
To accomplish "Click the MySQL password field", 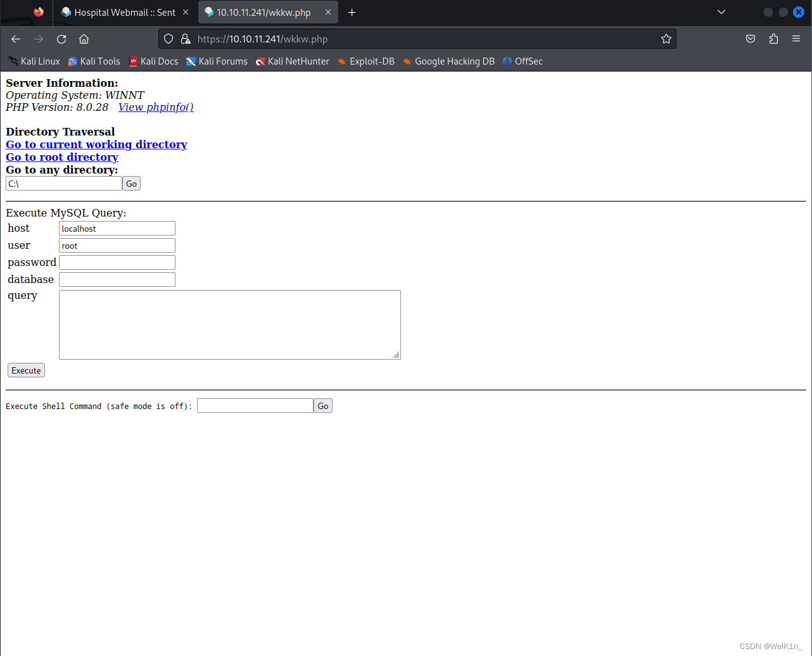I will click(x=117, y=263).
